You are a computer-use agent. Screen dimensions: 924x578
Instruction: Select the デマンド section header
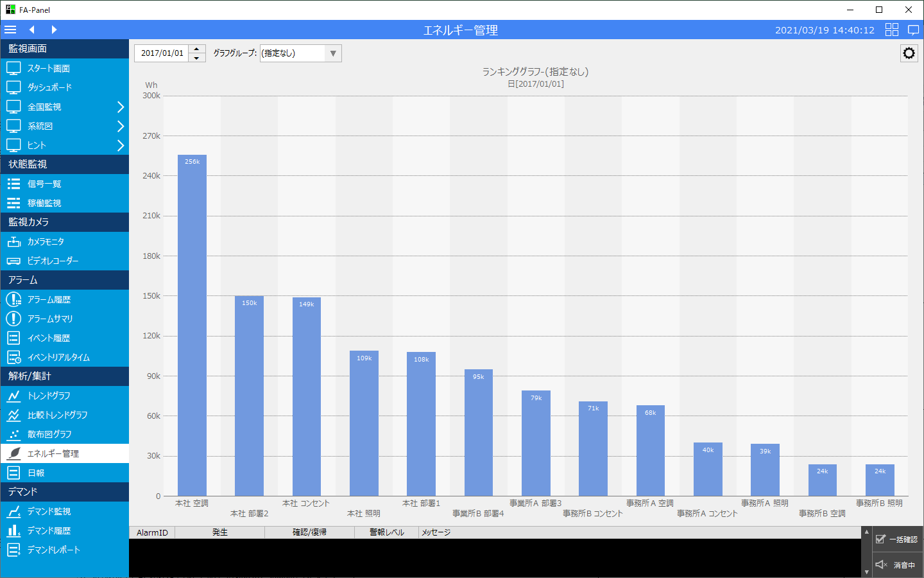click(64, 492)
